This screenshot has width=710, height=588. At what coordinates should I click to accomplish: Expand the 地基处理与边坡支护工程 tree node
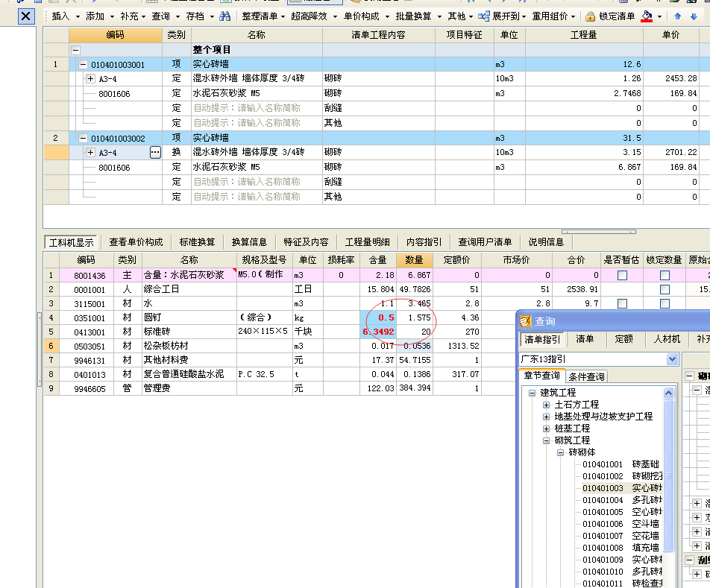[x=546, y=417]
